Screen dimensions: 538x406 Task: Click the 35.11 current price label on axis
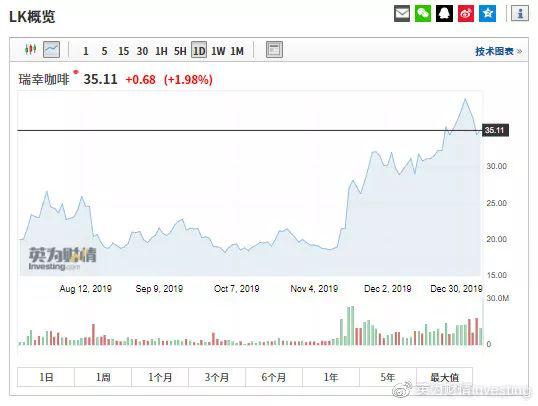495,130
